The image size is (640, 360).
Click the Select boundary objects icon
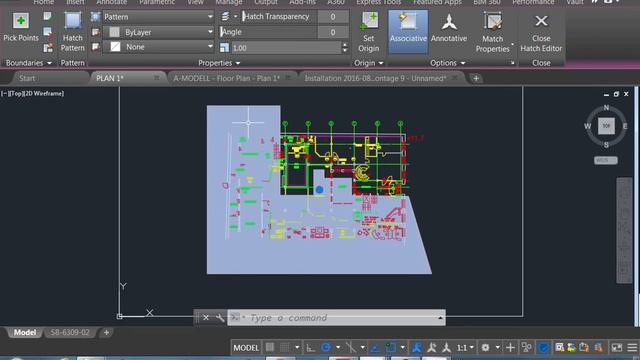coord(48,17)
